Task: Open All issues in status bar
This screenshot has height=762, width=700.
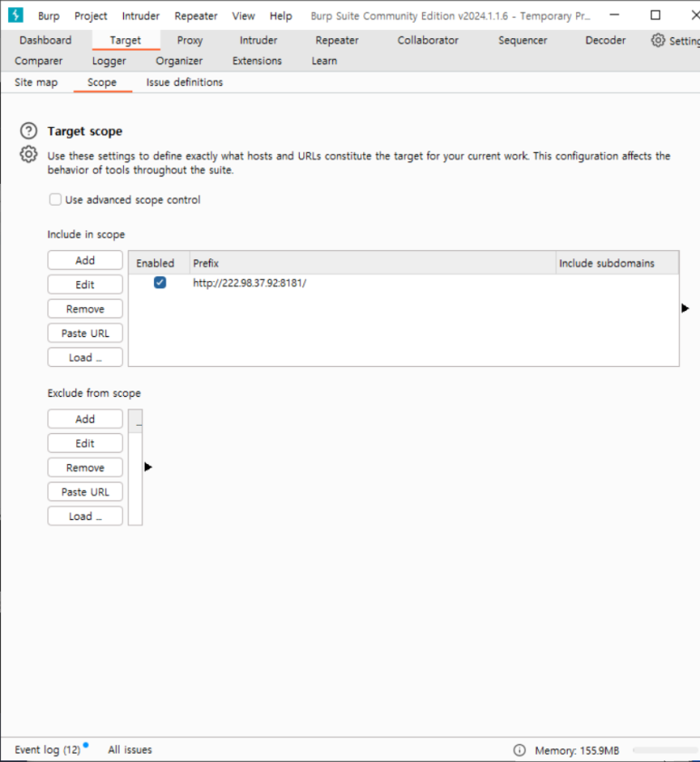Action: click(x=129, y=750)
